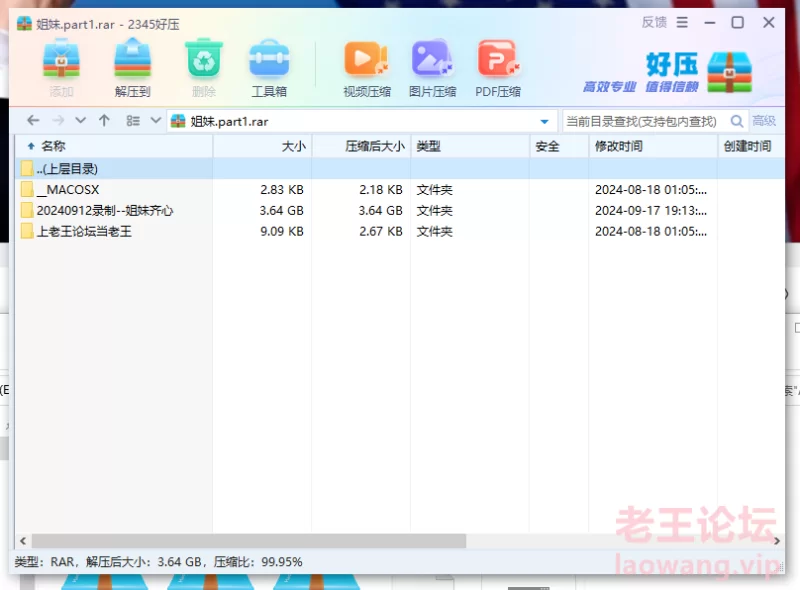The width and height of the screenshot is (800, 590).
Task: Click the scrollbar left arrow
Action: point(23,540)
